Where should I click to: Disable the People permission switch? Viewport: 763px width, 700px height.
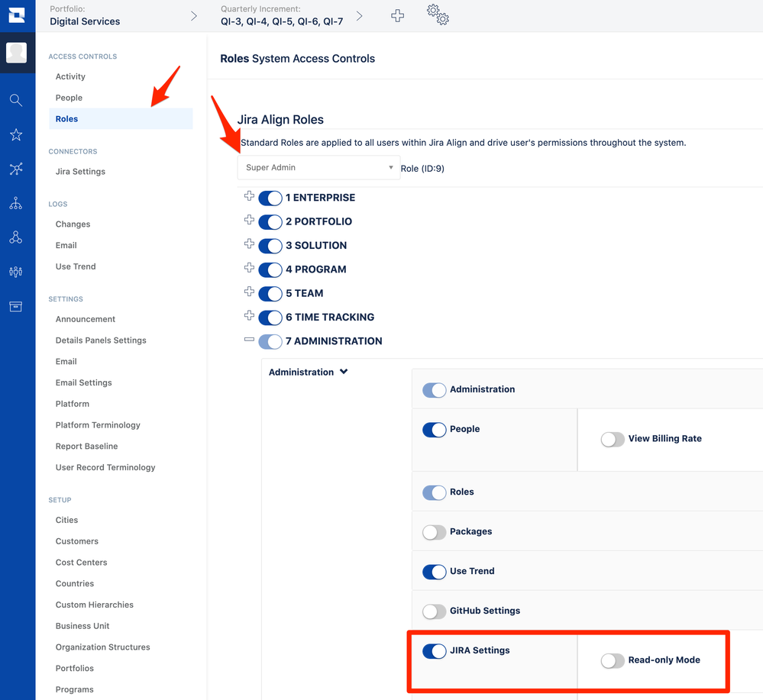click(435, 430)
